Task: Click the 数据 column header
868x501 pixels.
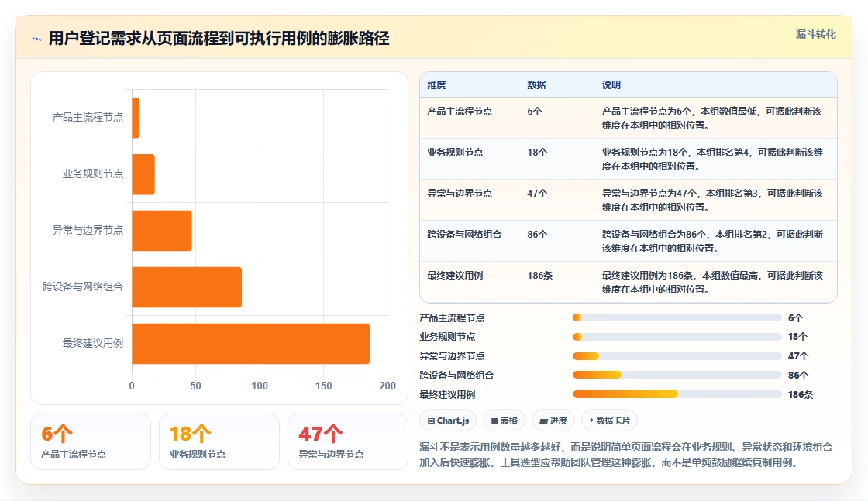Action: coord(536,84)
